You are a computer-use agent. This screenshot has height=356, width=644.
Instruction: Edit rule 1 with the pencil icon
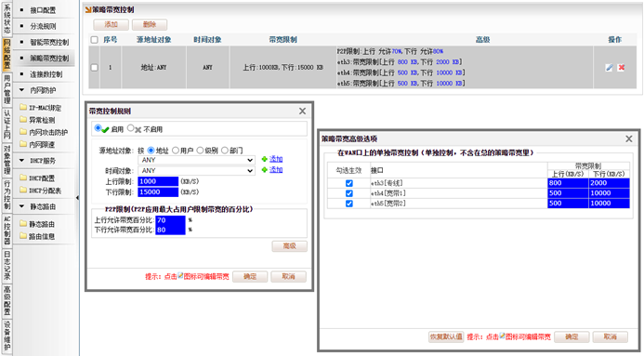click(609, 67)
